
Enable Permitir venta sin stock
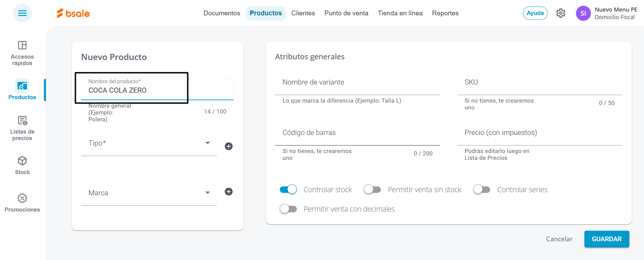click(x=372, y=189)
